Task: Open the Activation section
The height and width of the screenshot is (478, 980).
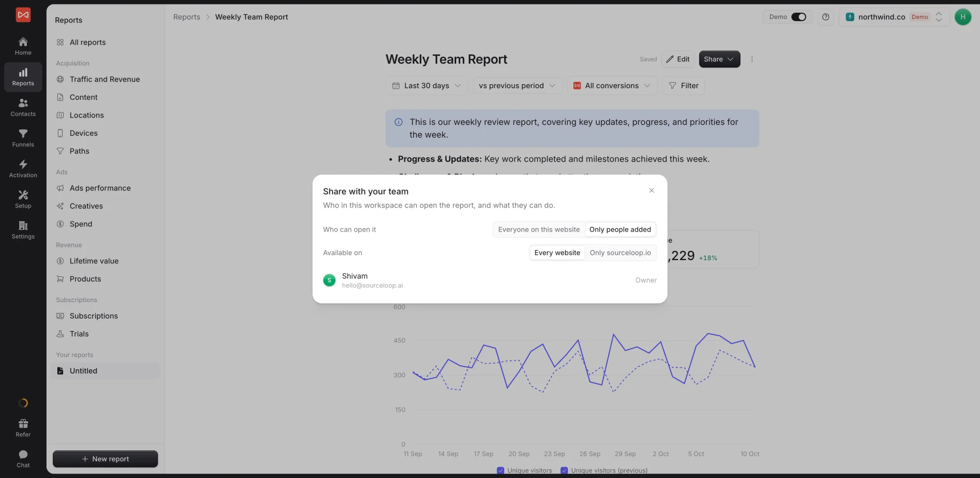Action: [x=23, y=169]
